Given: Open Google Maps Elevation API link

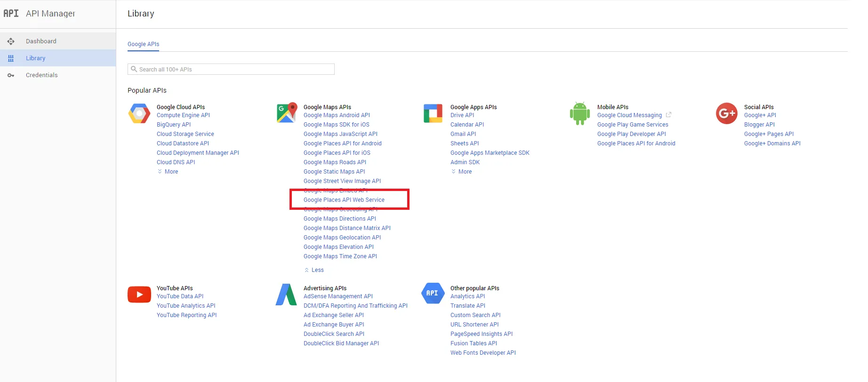Looking at the screenshot, I should (338, 247).
